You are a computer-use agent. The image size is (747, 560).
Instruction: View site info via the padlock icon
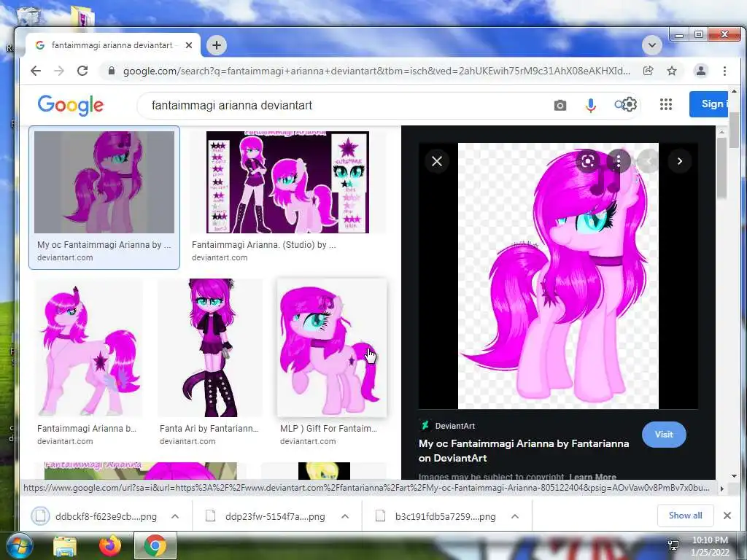pyautogui.click(x=112, y=71)
